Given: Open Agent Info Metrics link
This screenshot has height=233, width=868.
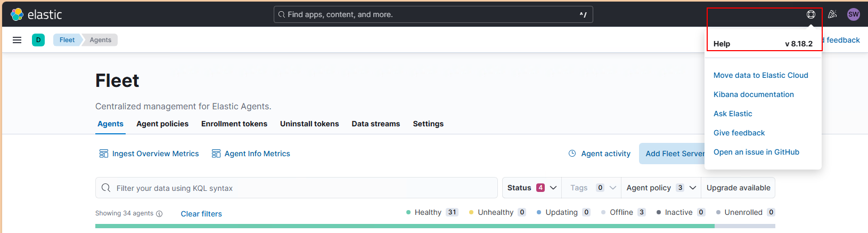Looking at the screenshot, I should [x=257, y=154].
